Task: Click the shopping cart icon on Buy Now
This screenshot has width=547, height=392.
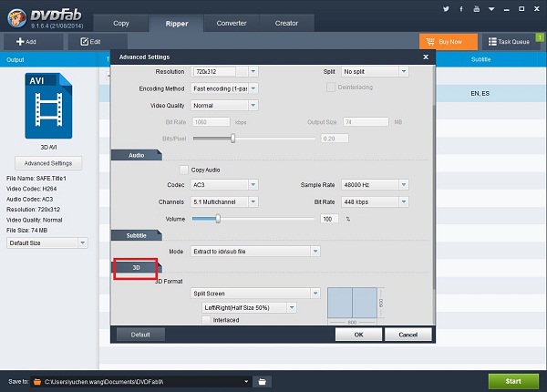Action: pyautogui.click(x=430, y=42)
